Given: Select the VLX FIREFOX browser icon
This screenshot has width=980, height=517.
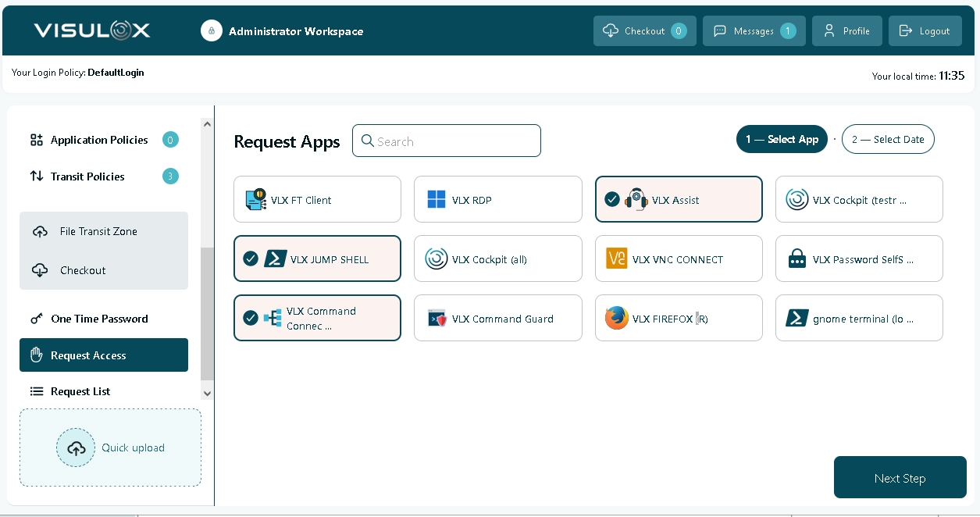Looking at the screenshot, I should [x=617, y=319].
